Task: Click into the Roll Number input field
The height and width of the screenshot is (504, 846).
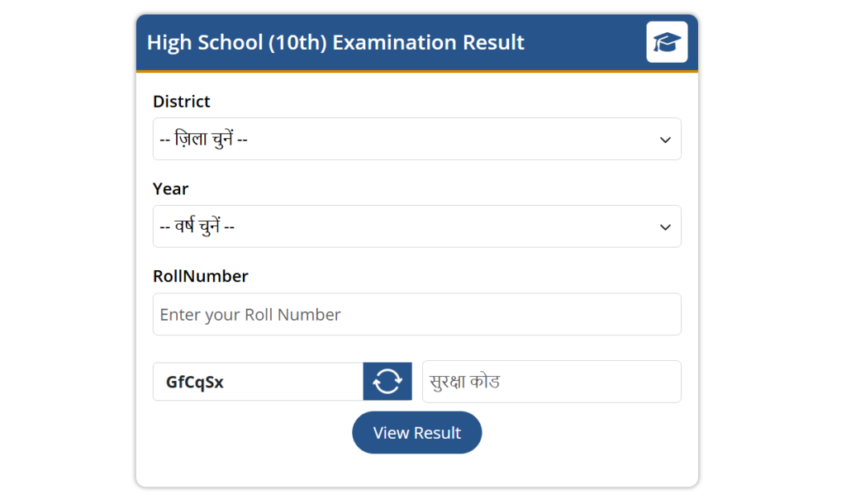Action: pyautogui.click(x=416, y=314)
